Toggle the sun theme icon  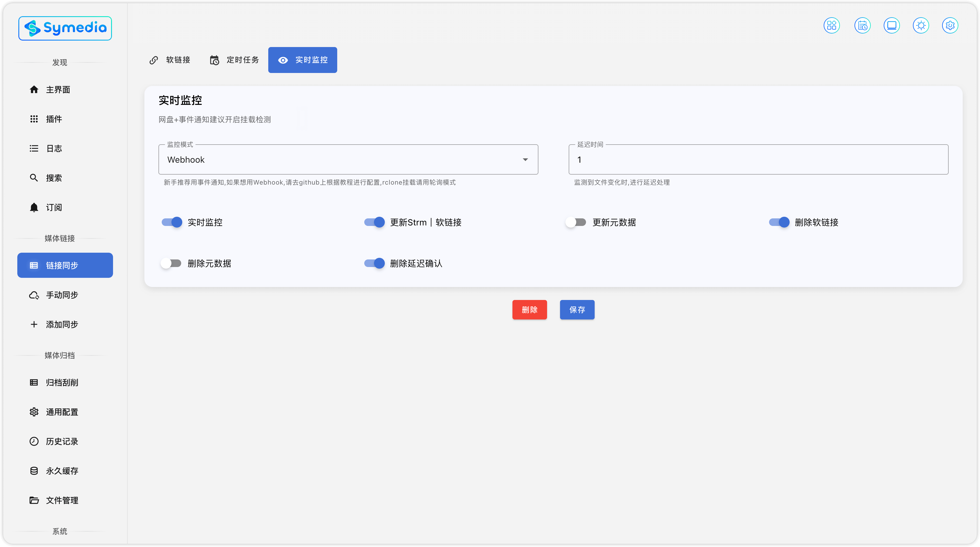(921, 25)
